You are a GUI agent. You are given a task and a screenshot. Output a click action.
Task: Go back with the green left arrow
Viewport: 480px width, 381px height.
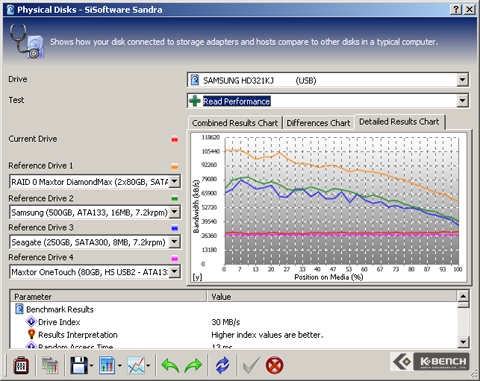[x=170, y=365]
